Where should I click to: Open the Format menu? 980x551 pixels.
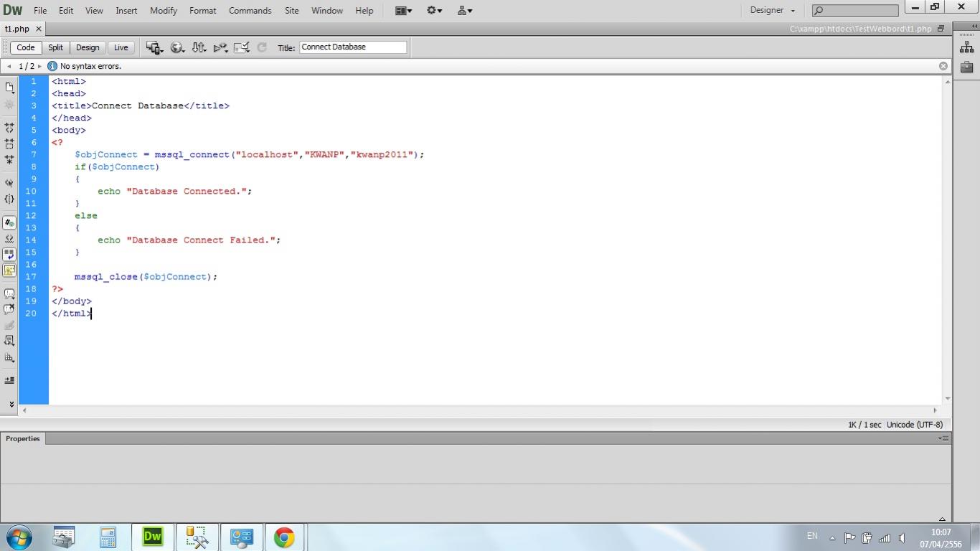(203, 11)
